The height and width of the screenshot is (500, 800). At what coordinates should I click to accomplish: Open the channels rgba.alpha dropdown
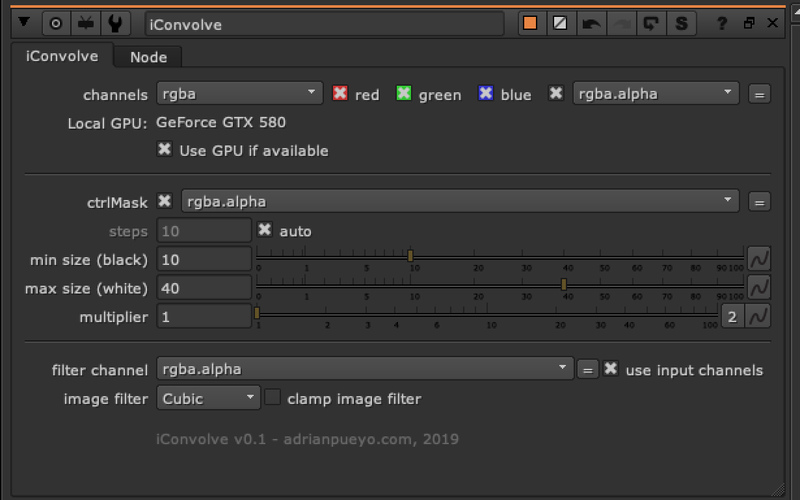coord(656,94)
